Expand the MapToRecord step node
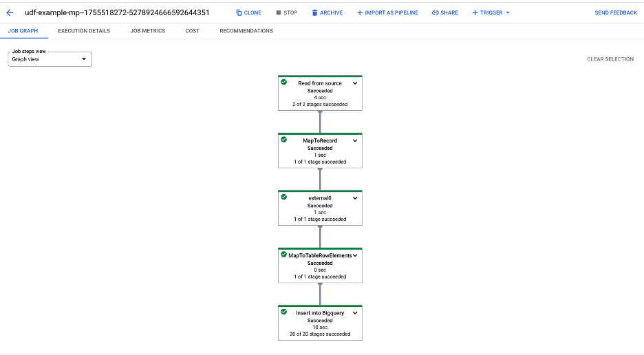 click(x=355, y=140)
